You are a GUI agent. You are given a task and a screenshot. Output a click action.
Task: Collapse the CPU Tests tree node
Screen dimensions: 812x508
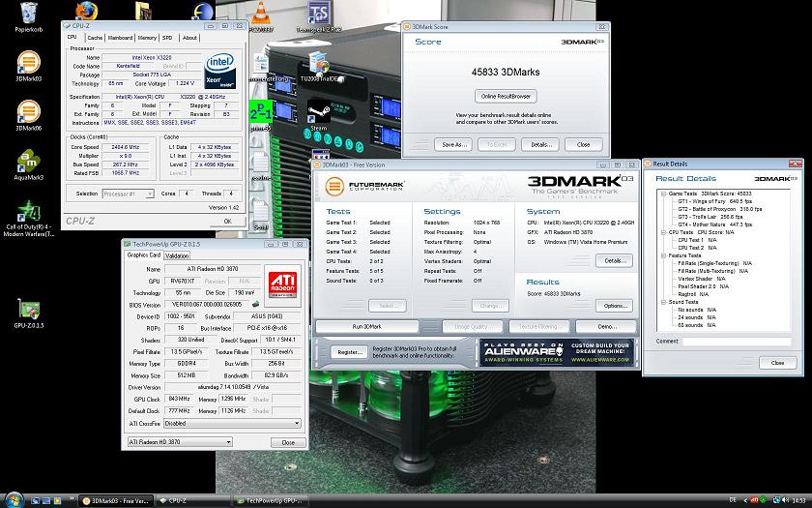point(663,232)
